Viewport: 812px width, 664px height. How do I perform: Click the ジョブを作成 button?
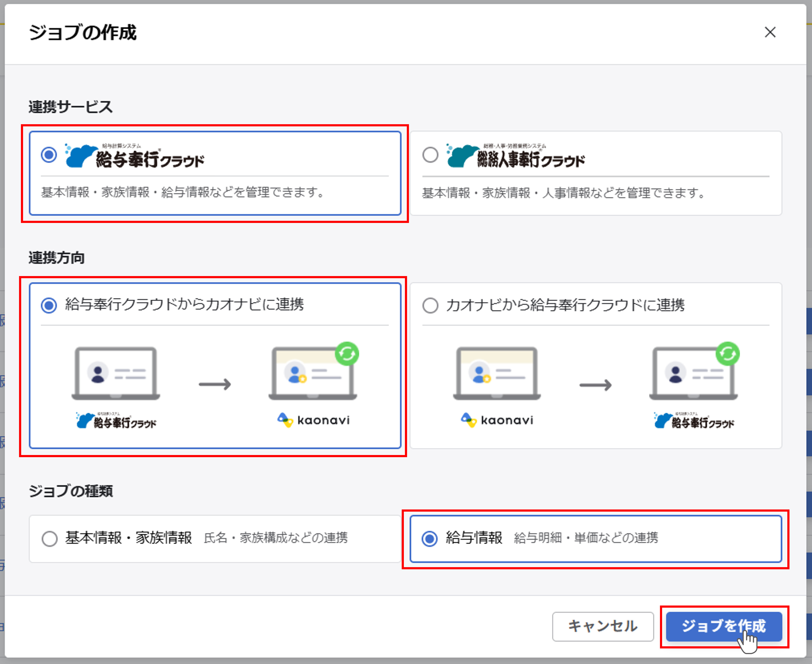click(x=724, y=626)
